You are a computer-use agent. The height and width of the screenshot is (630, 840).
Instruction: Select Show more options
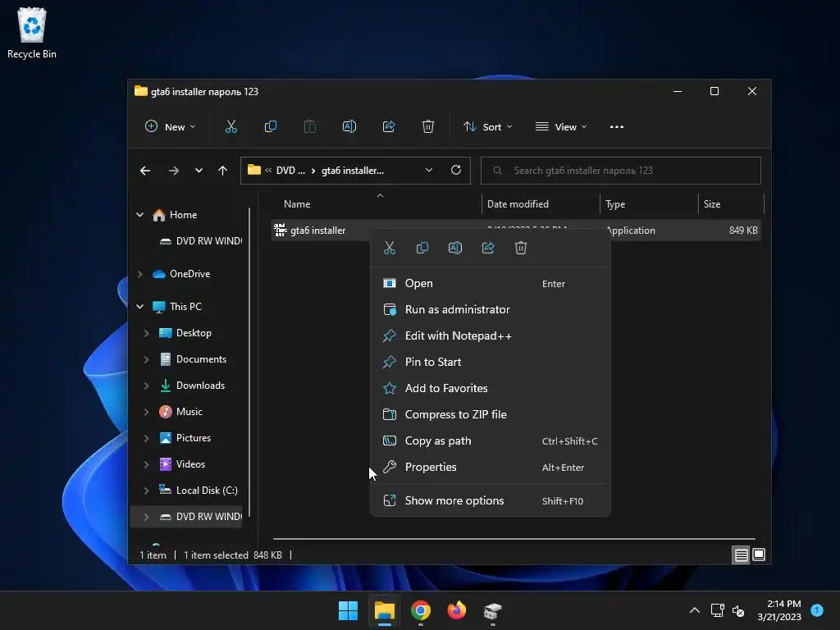point(491,501)
